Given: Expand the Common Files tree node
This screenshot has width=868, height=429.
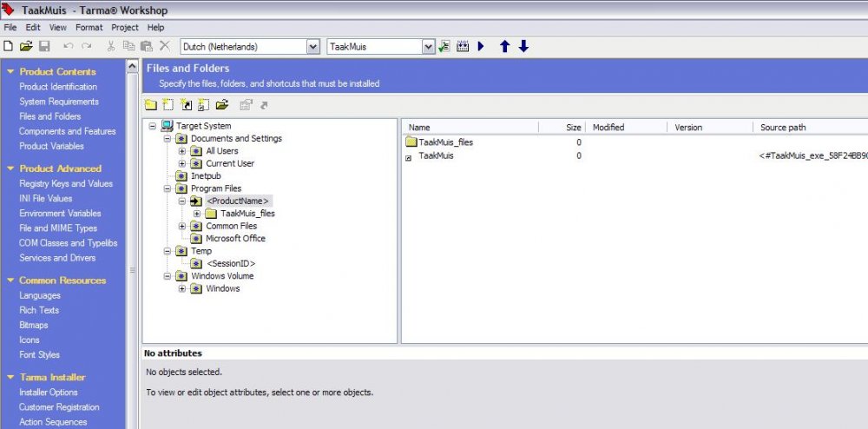Looking at the screenshot, I should click(182, 227).
